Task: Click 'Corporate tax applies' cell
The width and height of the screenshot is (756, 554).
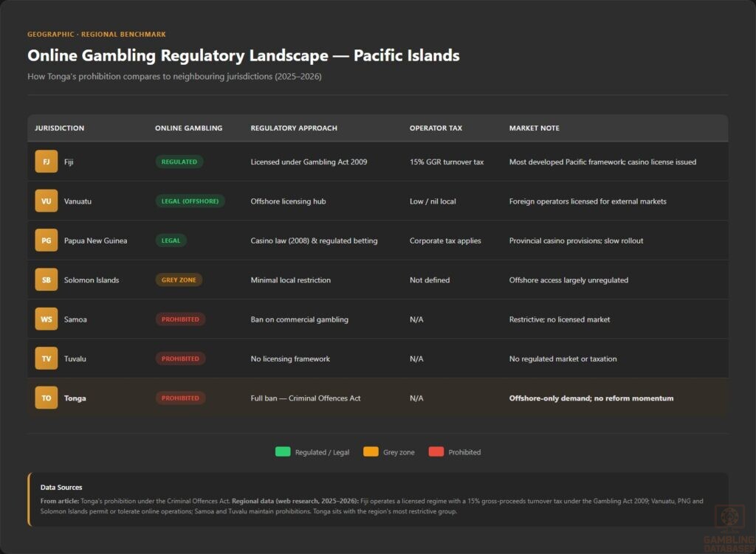Action: click(x=445, y=240)
